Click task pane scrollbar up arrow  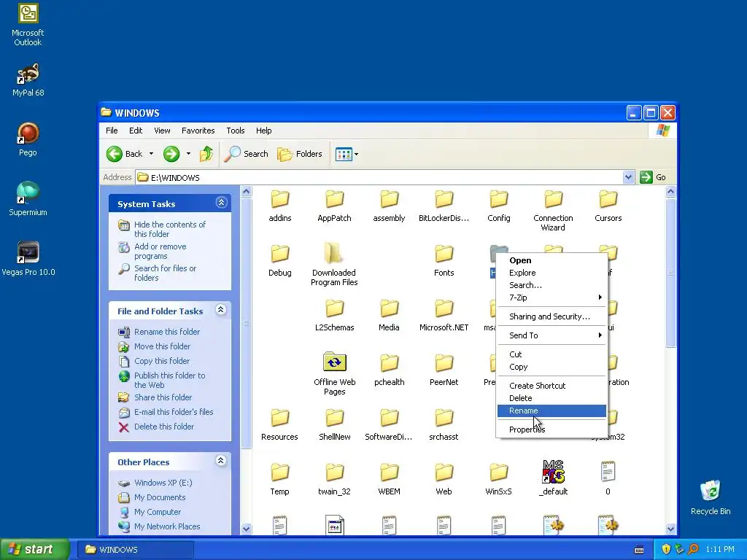tap(247, 192)
